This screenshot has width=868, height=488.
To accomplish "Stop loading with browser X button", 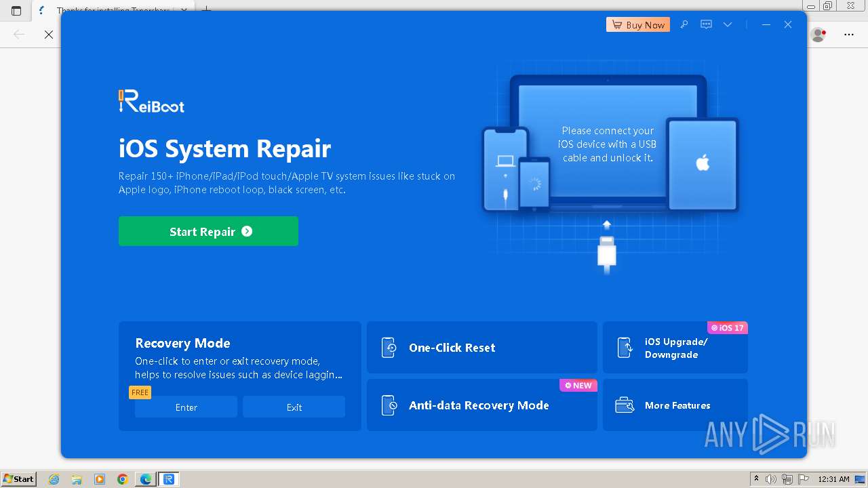I will (x=49, y=34).
